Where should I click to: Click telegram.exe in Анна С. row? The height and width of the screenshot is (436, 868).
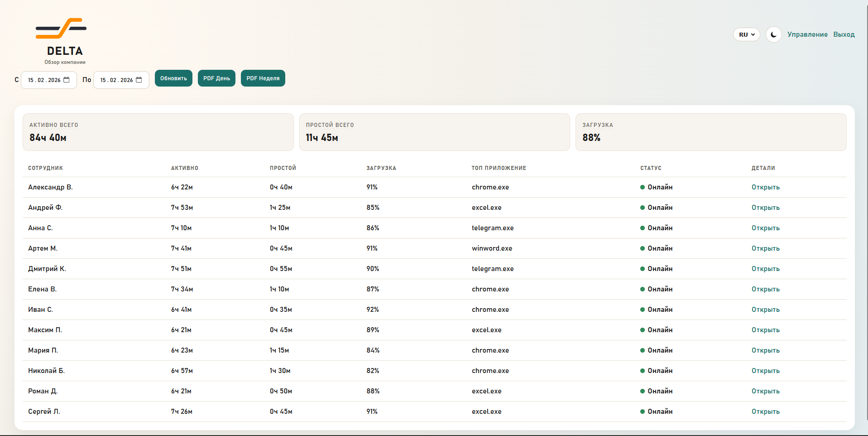coord(493,228)
